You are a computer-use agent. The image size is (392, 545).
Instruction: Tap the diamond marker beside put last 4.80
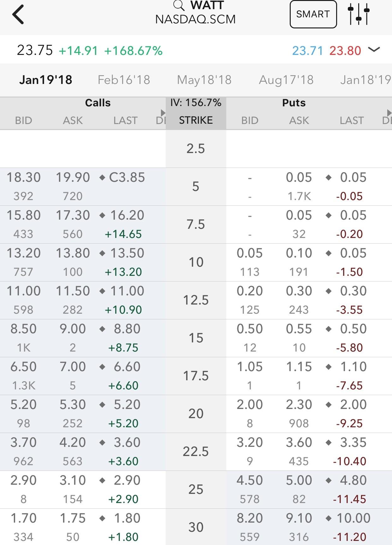329,481
